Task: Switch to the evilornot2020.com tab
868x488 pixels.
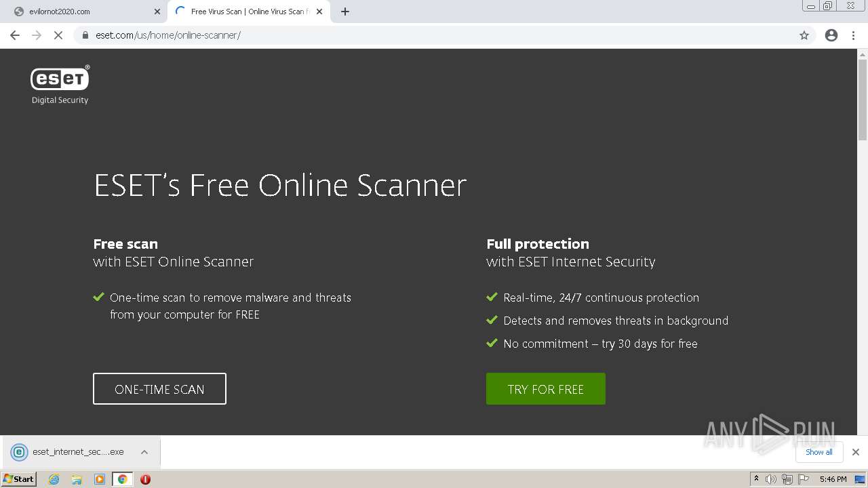Action: point(84,12)
